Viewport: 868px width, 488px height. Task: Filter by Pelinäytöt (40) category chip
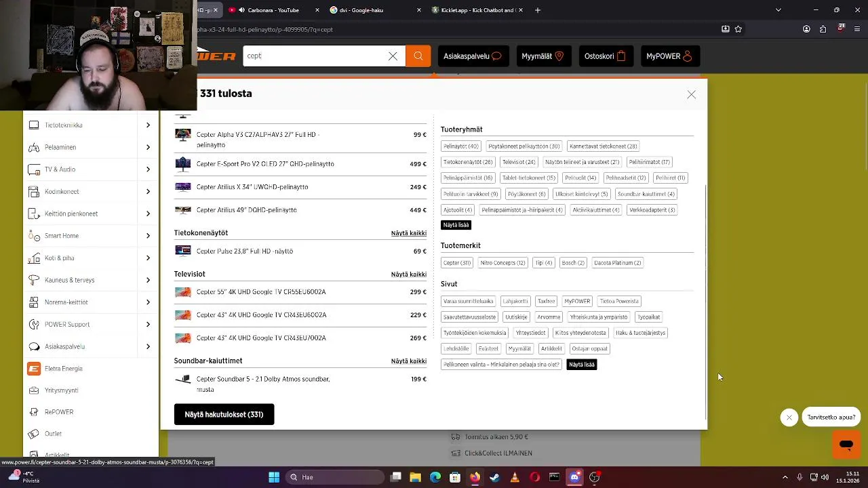(460, 146)
